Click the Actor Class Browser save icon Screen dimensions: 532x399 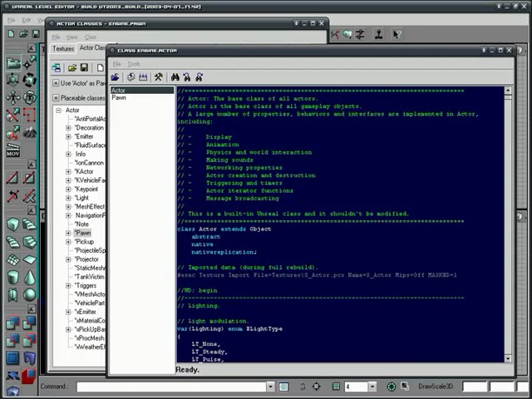tap(84, 67)
